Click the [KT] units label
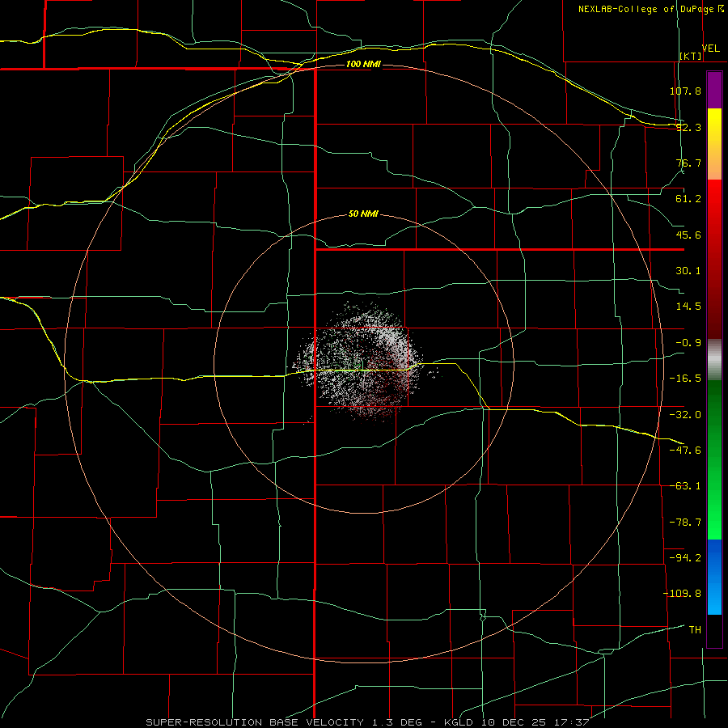 click(691, 56)
